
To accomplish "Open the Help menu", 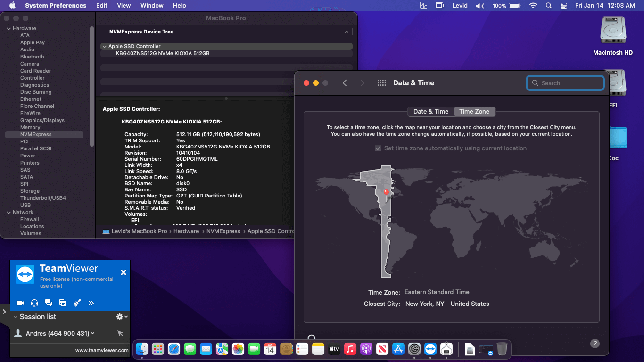I will pos(180,6).
